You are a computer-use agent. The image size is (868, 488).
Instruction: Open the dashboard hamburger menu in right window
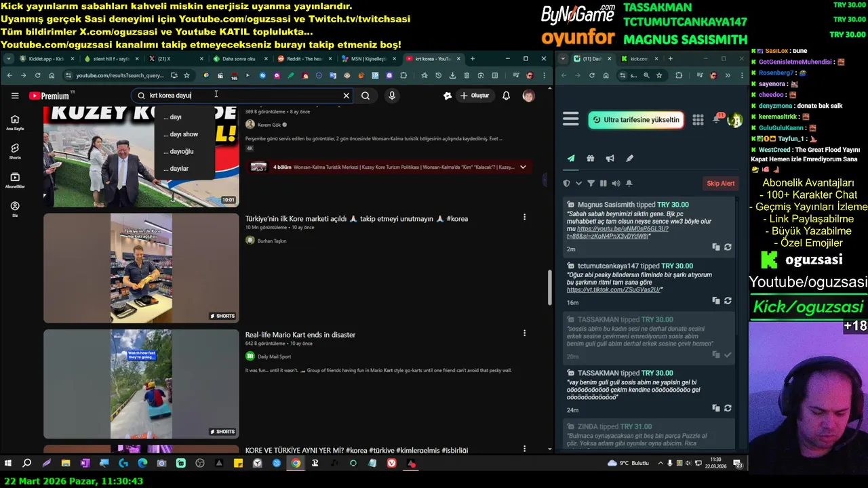point(571,120)
